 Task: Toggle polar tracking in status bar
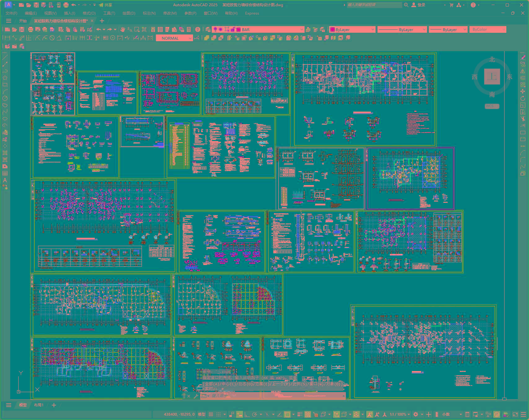pos(255,414)
